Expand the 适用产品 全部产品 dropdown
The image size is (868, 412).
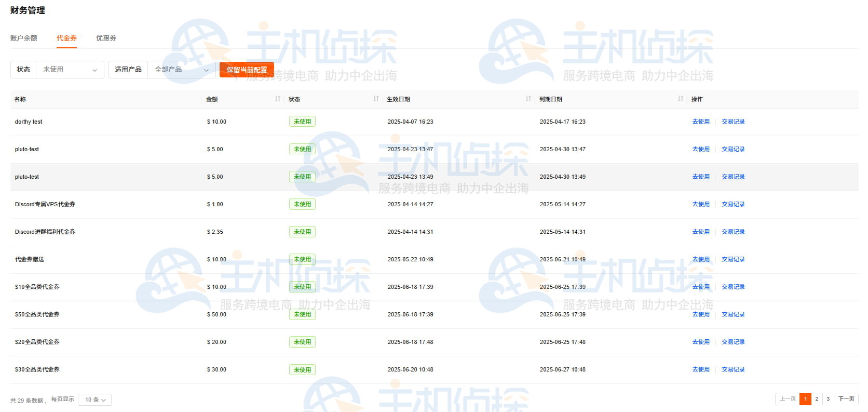181,70
